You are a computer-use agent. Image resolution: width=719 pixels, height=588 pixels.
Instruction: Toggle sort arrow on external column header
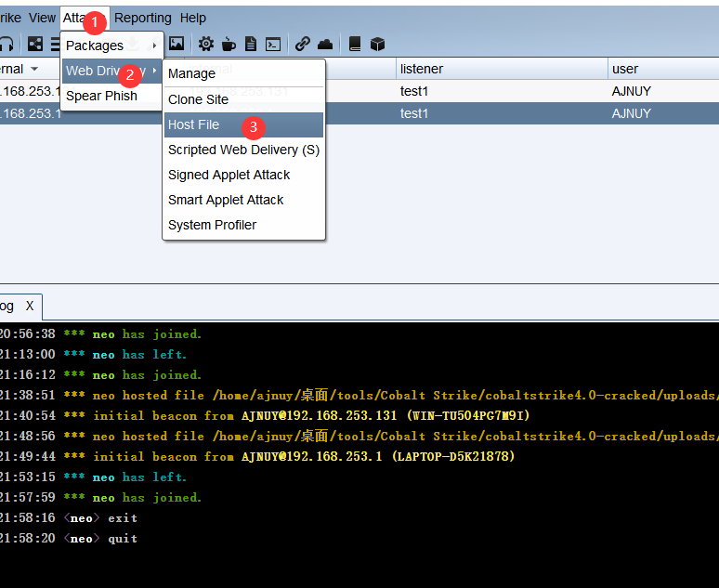34,70
